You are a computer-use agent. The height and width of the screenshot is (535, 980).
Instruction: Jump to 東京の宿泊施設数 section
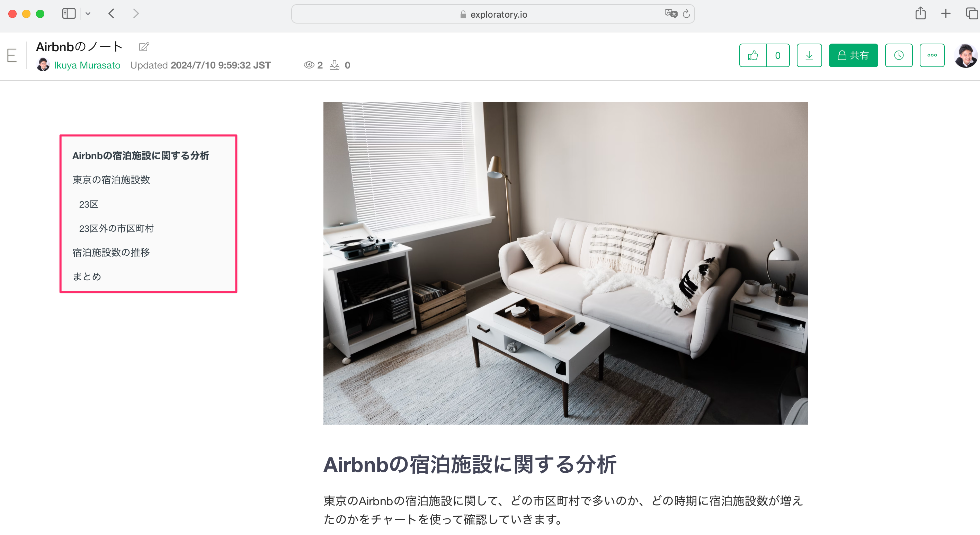pyautogui.click(x=111, y=180)
